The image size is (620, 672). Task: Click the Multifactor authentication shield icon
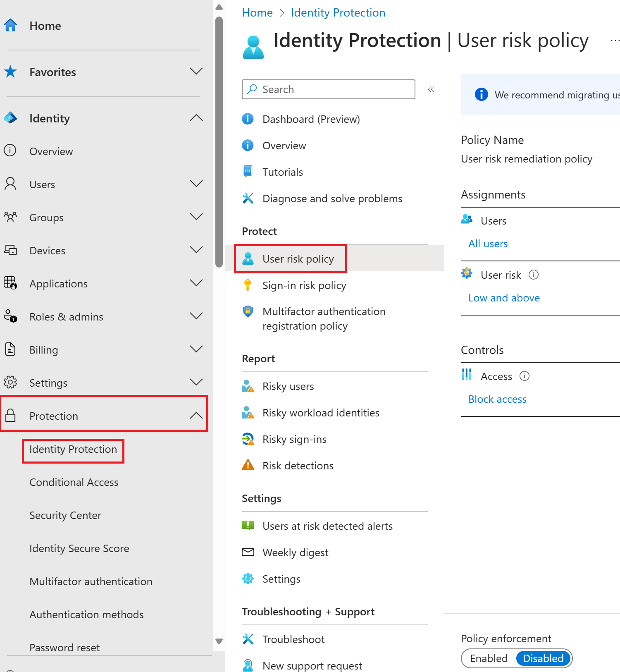point(248,311)
